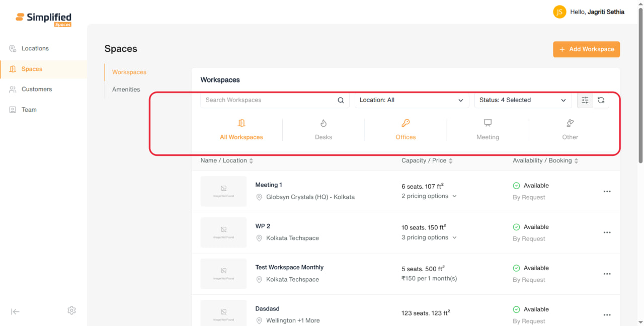Image resolution: width=644 pixels, height=326 pixels.
Task: Sort by Capacity / Price column
Action: click(427, 160)
